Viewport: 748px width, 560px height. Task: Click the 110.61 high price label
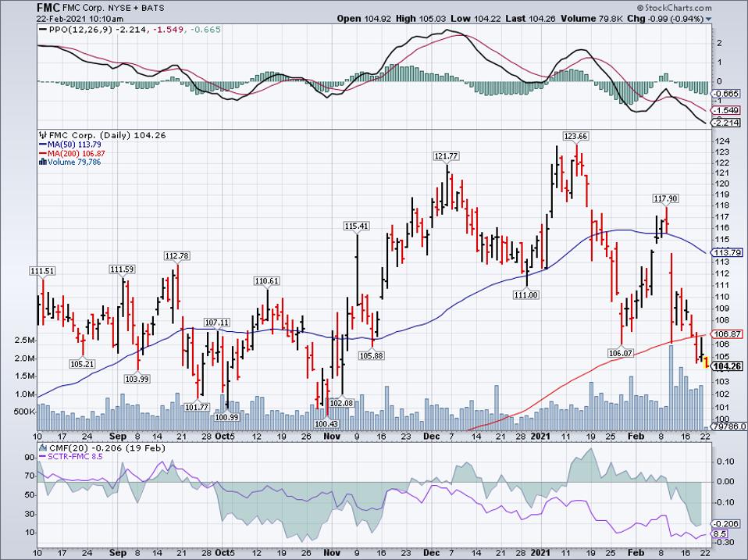pos(267,281)
